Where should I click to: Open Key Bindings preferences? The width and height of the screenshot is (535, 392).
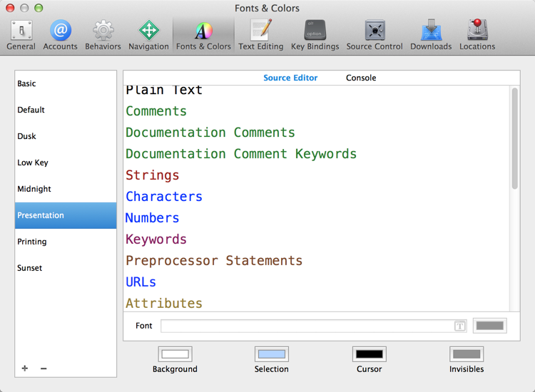click(x=317, y=35)
